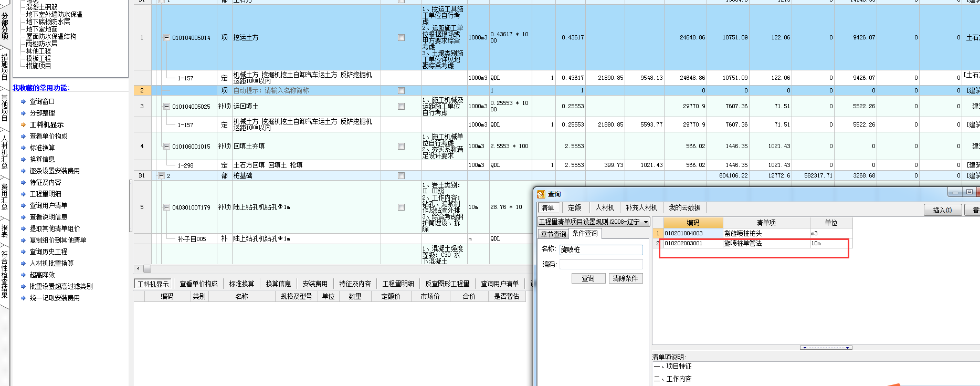Open bottom 查看单价构成 tab
Image resolution: width=980 pixels, height=386 pixels.
point(198,284)
